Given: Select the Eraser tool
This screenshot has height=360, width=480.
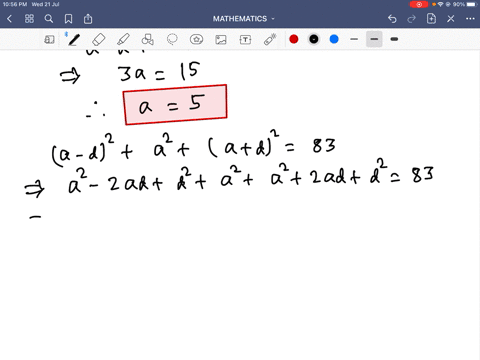Looking at the screenshot, I should [x=98, y=40].
